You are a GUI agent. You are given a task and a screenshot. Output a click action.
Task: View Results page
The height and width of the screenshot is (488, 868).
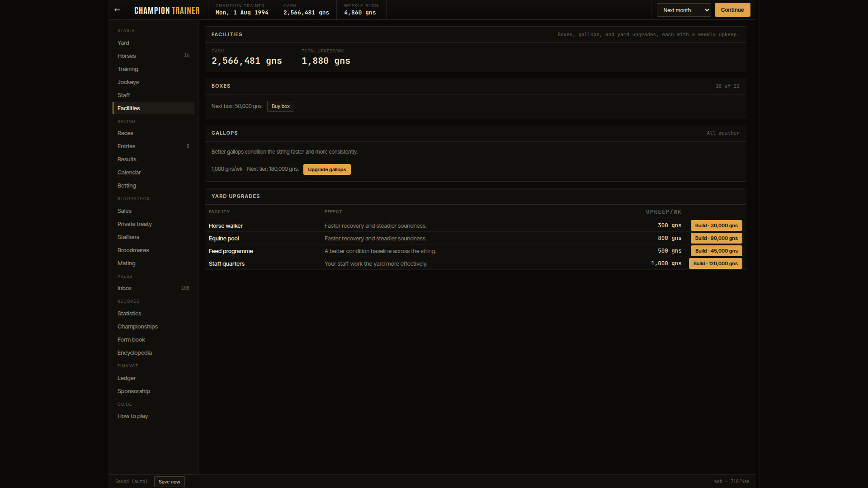pos(154,160)
